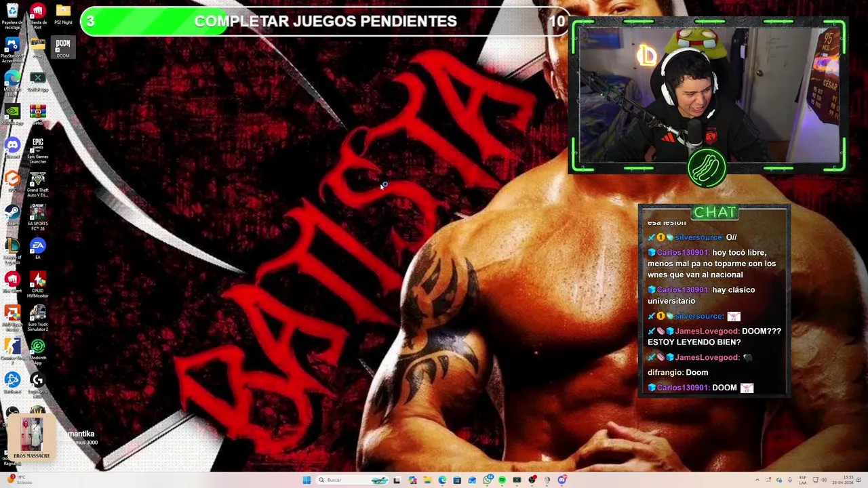868x488 pixels.
Task: Click the Task View taskbar button
Action: coord(397,480)
